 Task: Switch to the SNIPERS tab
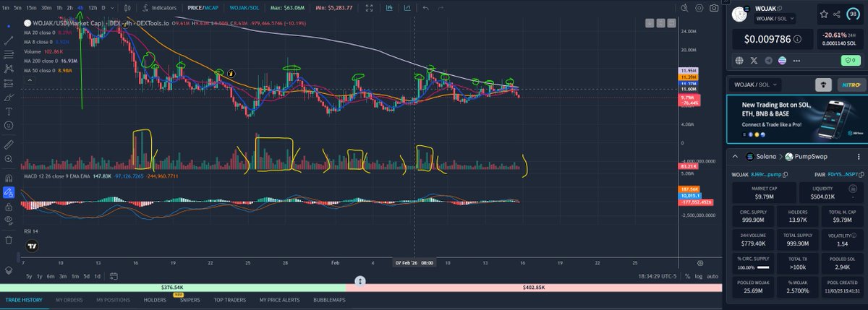coord(190,299)
